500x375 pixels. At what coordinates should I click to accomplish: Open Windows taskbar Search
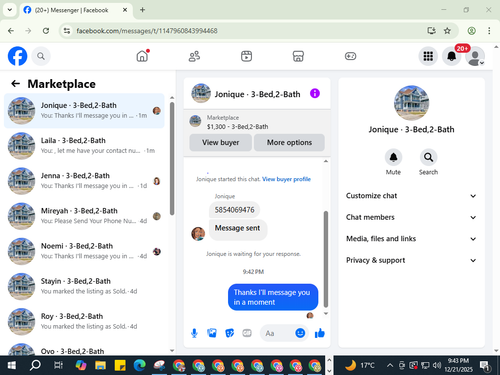(35, 365)
